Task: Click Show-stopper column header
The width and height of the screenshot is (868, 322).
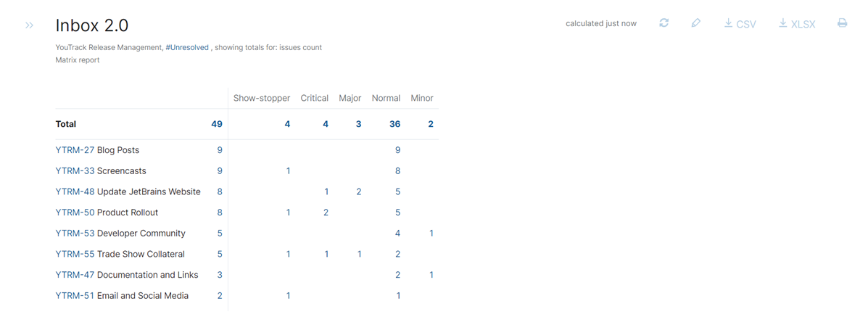Action: 262,98
